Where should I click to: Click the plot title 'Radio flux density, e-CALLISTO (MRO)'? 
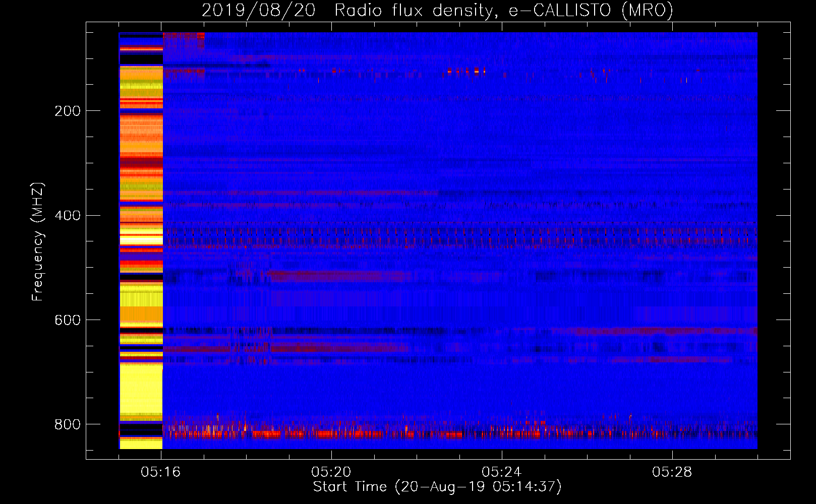pyautogui.click(x=504, y=10)
